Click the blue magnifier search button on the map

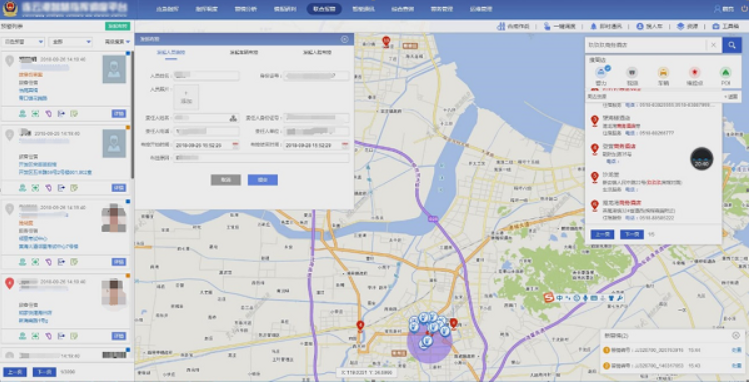tap(731, 45)
